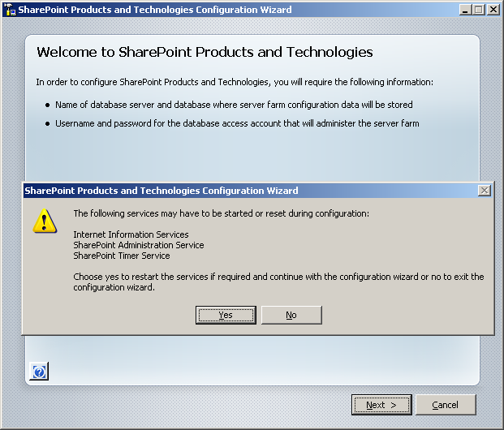The width and height of the screenshot is (504, 430).
Task: Click the 'Username and password' bullet text
Action: [x=237, y=123]
